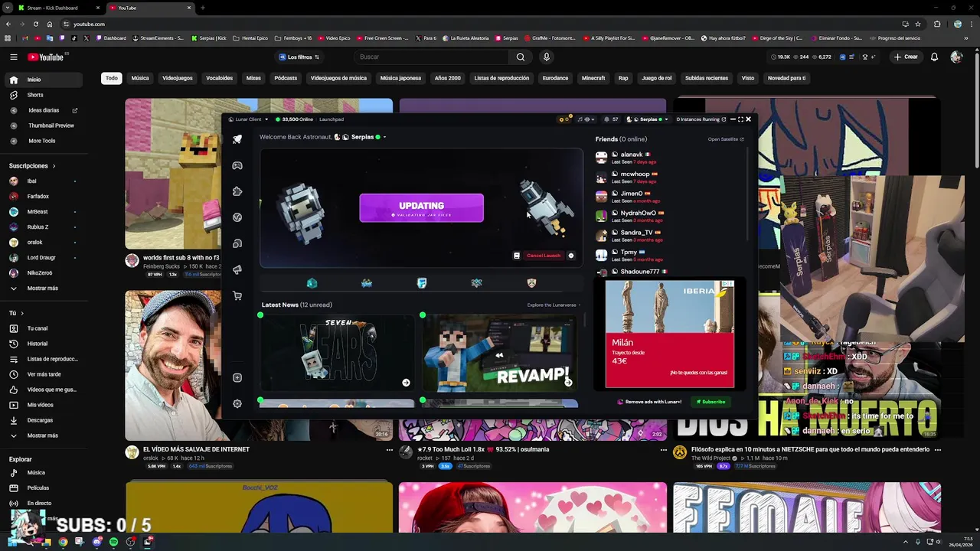Select the teal cube server icon
This screenshot has height=551, width=980.
pos(312,283)
